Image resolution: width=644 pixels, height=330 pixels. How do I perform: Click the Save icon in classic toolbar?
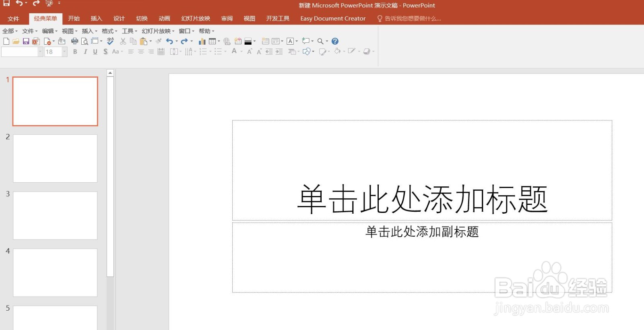pos(26,41)
